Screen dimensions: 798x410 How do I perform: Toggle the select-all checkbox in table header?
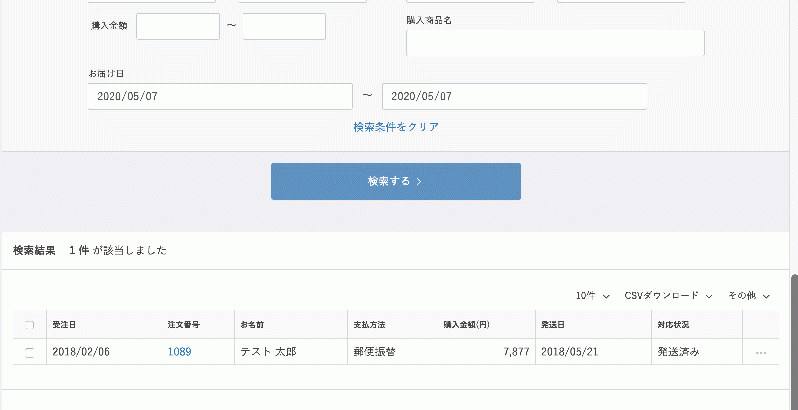pyautogui.click(x=29, y=325)
